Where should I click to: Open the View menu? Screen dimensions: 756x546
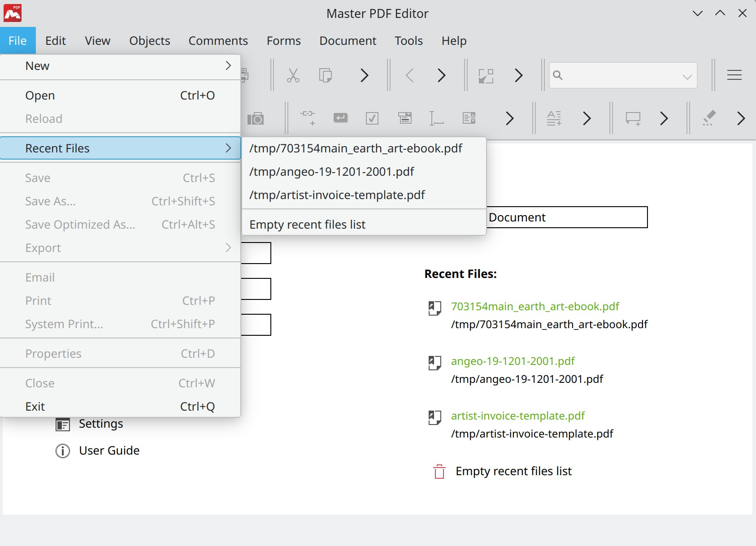[97, 41]
